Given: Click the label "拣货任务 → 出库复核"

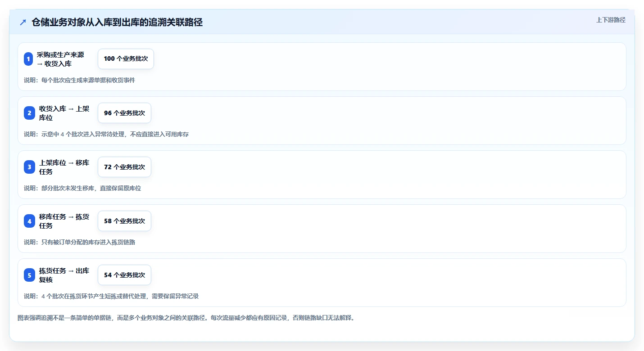Looking at the screenshot, I should coord(64,275).
